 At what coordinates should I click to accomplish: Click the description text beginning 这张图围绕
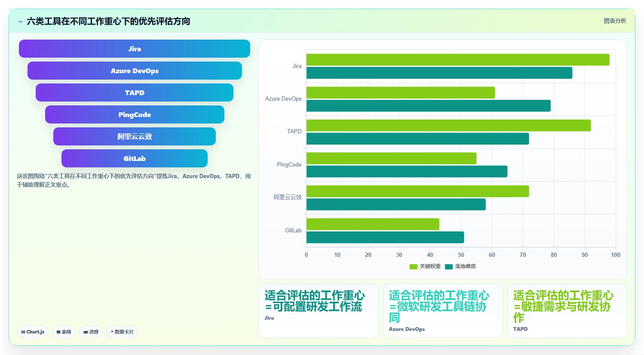coord(134,180)
